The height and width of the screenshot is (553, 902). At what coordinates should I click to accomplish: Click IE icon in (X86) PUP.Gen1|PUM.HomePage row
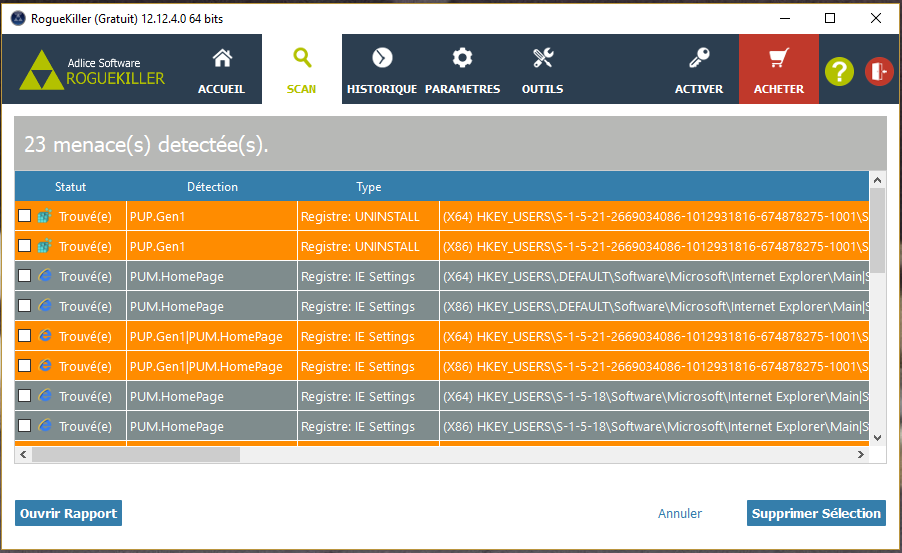click(x=45, y=365)
